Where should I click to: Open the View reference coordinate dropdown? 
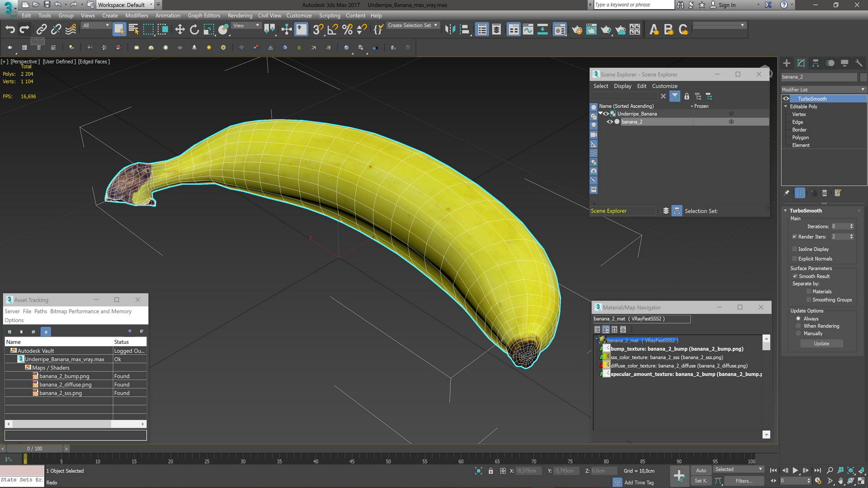[246, 26]
